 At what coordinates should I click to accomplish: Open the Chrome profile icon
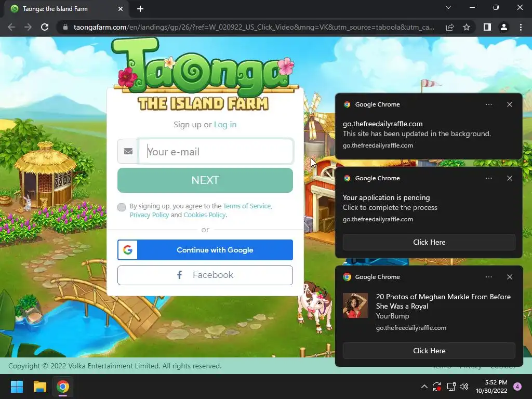click(x=504, y=27)
